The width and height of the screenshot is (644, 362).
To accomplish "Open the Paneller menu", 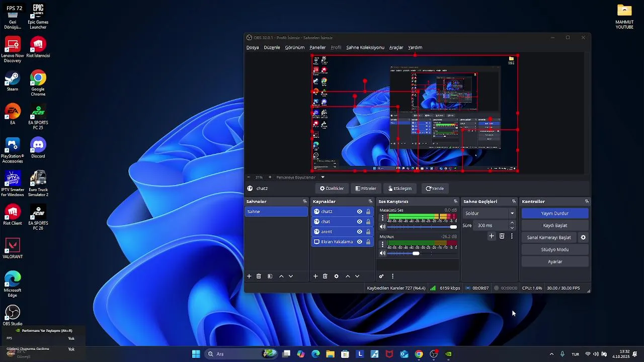I will coord(317,47).
